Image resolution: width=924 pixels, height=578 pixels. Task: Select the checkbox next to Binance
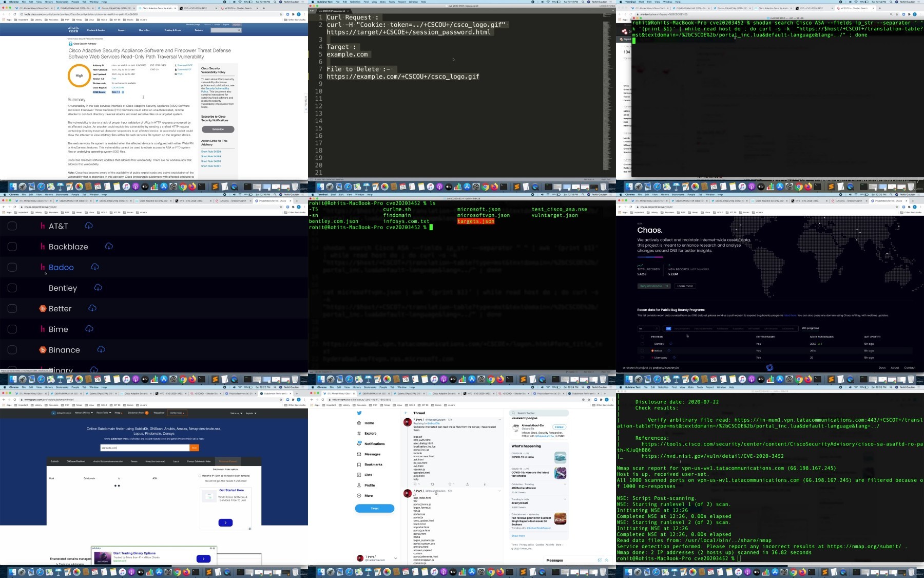(12, 350)
